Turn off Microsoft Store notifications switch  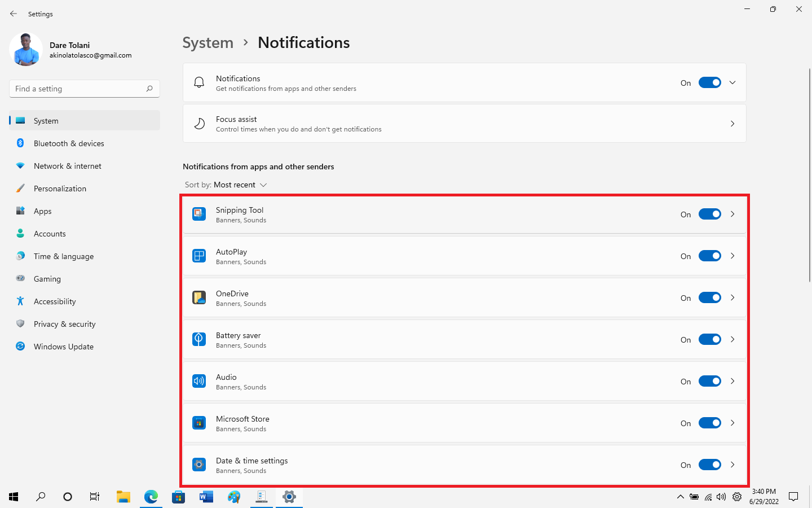(710, 423)
